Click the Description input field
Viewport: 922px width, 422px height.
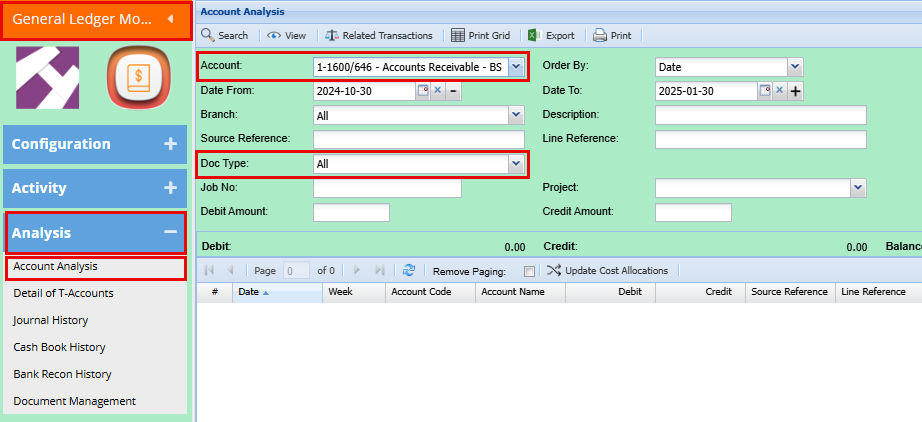pyautogui.click(x=761, y=115)
